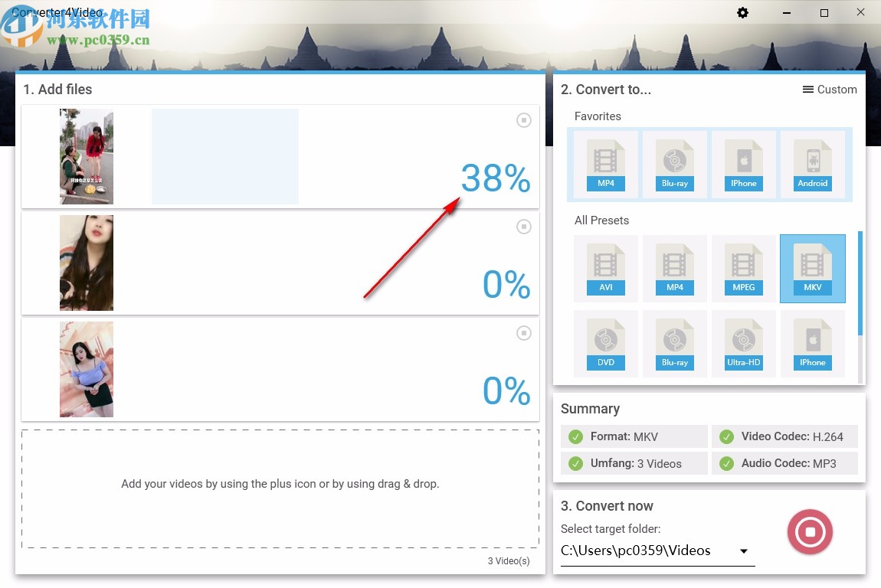Viewport: 881px width, 588px height.
Task: Choose the IPhone preset under Favorites
Action: (743, 163)
